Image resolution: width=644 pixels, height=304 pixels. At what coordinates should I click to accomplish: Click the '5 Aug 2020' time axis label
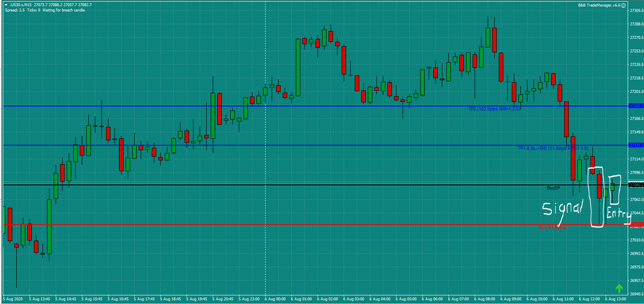coord(14,299)
